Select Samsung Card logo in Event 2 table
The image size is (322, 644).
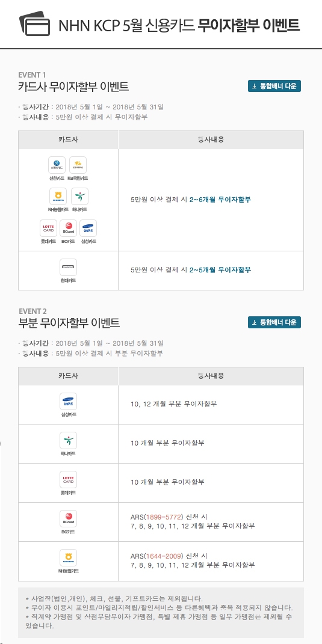pyautogui.click(x=68, y=401)
